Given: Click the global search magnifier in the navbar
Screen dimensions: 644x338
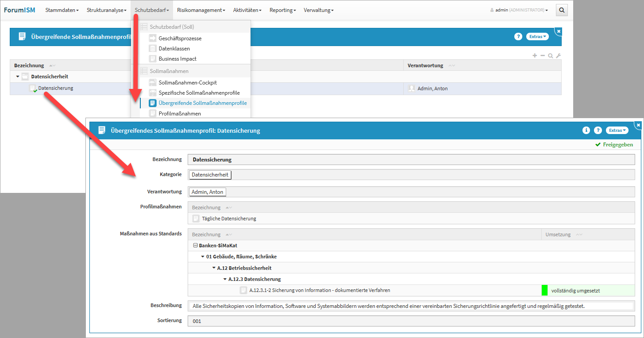Looking at the screenshot, I should 562,10.
